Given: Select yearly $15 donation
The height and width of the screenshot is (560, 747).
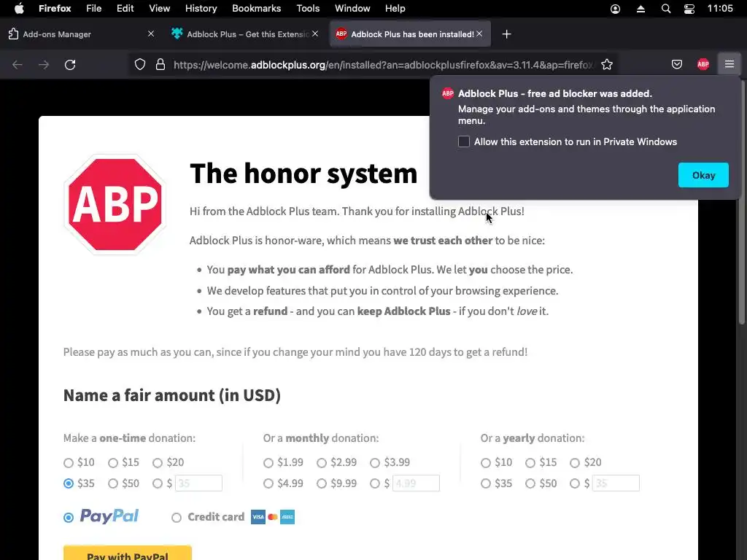Looking at the screenshot, I should (530, 463).
